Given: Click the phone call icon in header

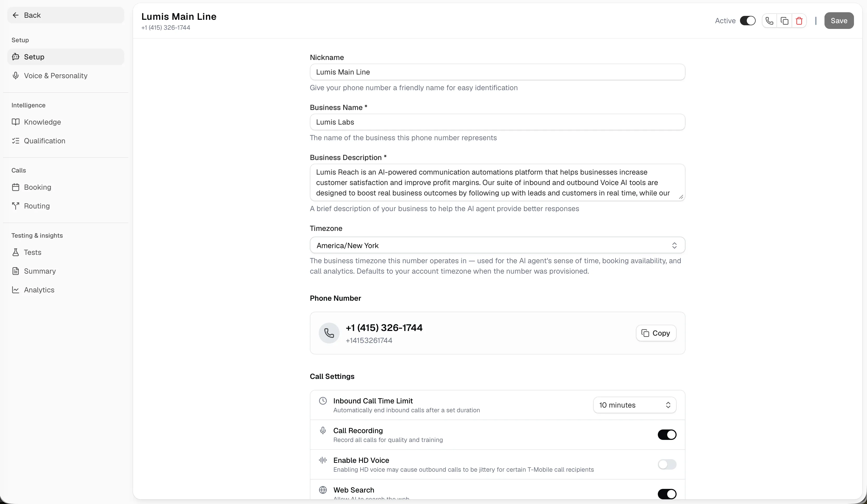Looking at the screenshot, I should point(769,21).
